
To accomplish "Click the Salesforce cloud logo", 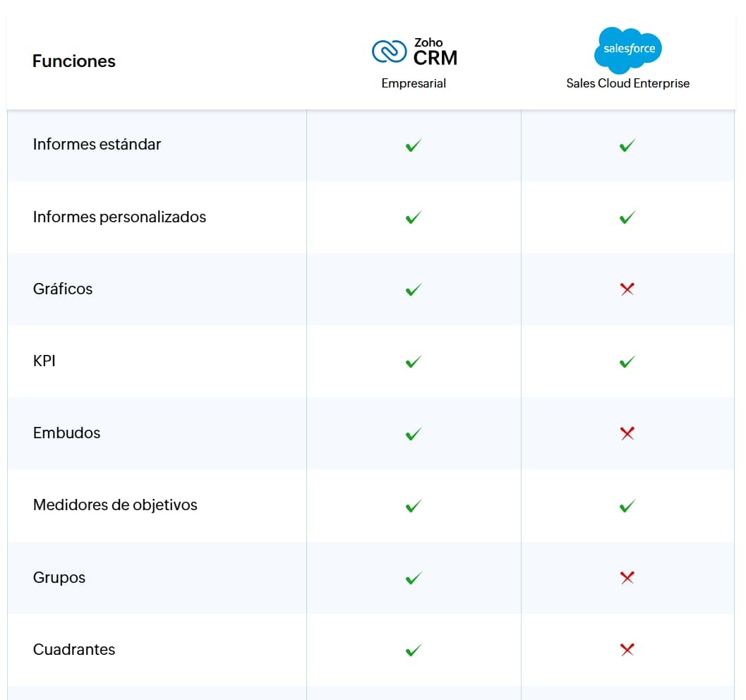I will pos(627,50).
